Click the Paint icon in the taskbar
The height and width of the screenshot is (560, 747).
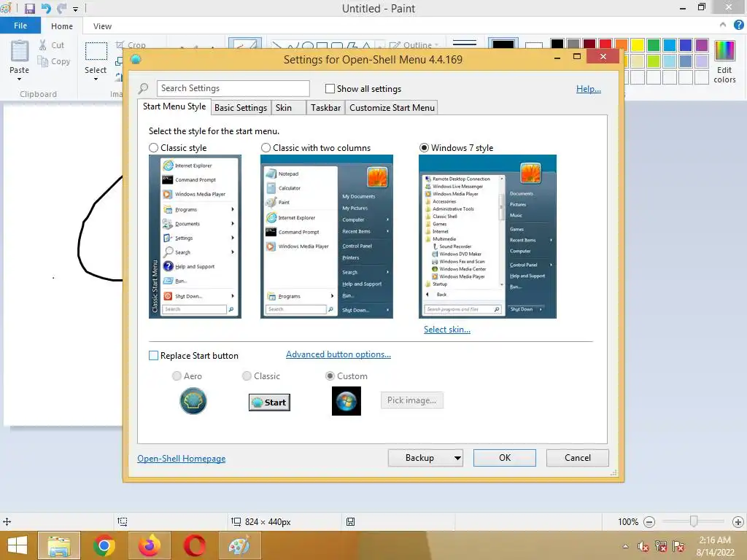coord(239,545)
